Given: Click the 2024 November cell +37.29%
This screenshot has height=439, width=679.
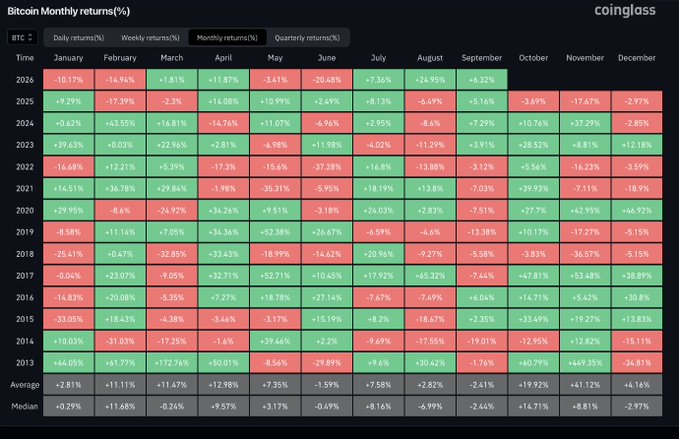Looking at the screenshot, I should click(585, 123).
